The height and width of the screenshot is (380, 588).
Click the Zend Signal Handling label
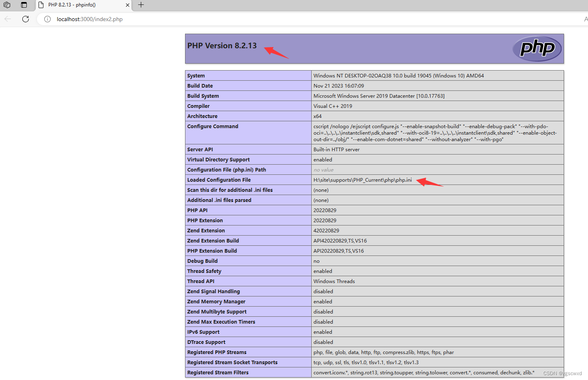(x=213, y=292)
